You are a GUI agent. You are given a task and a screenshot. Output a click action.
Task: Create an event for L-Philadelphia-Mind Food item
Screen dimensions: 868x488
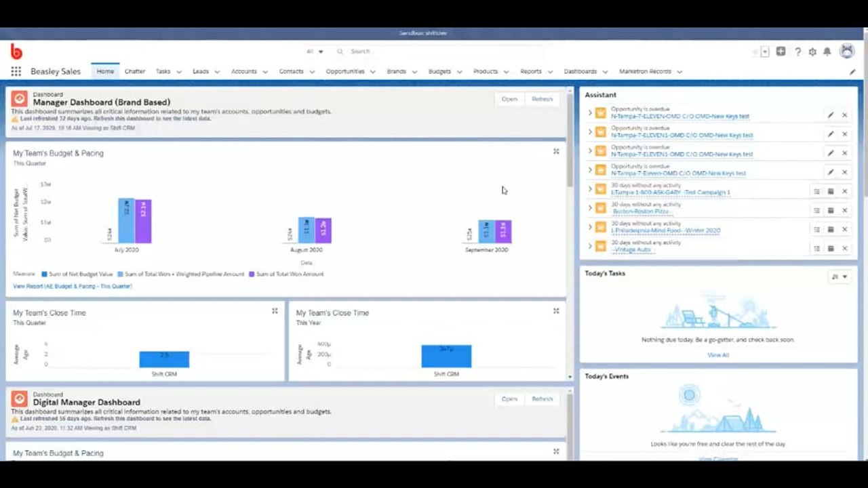831,229
